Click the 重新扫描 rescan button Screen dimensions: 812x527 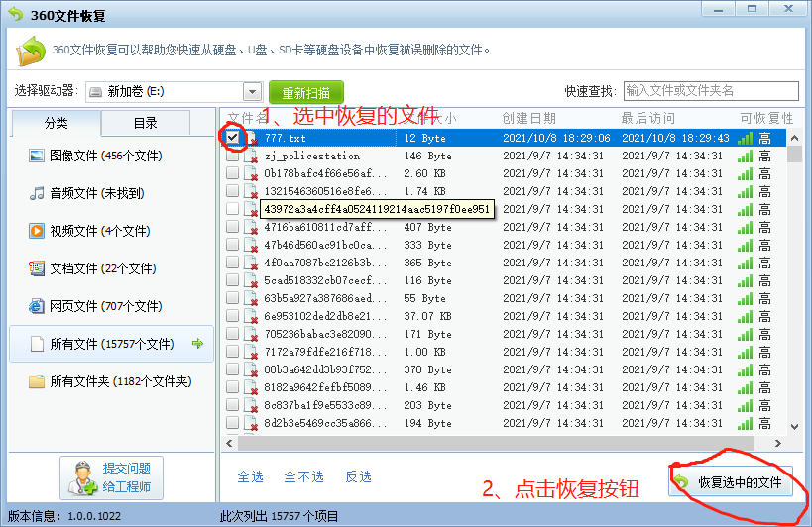[x=306, y=92]
